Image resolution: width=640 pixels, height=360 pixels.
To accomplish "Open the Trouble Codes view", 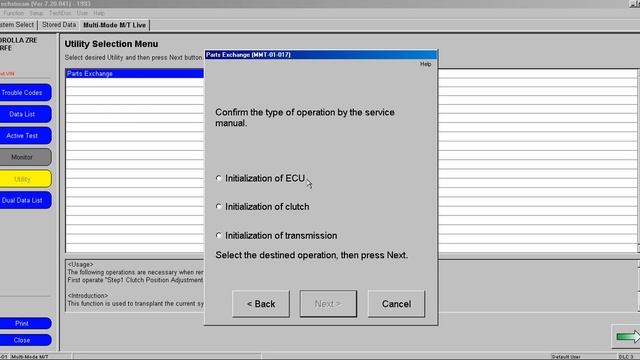I will click(24, 93).
